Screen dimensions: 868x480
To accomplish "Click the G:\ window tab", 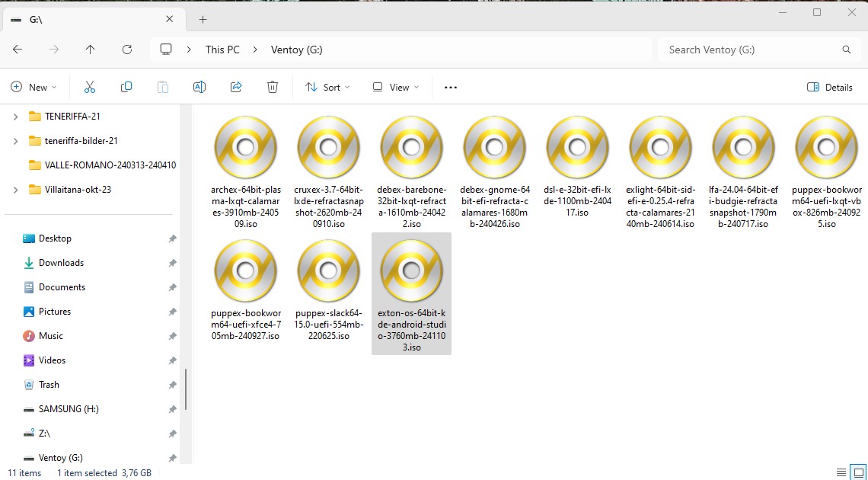I will click(94, 19).
